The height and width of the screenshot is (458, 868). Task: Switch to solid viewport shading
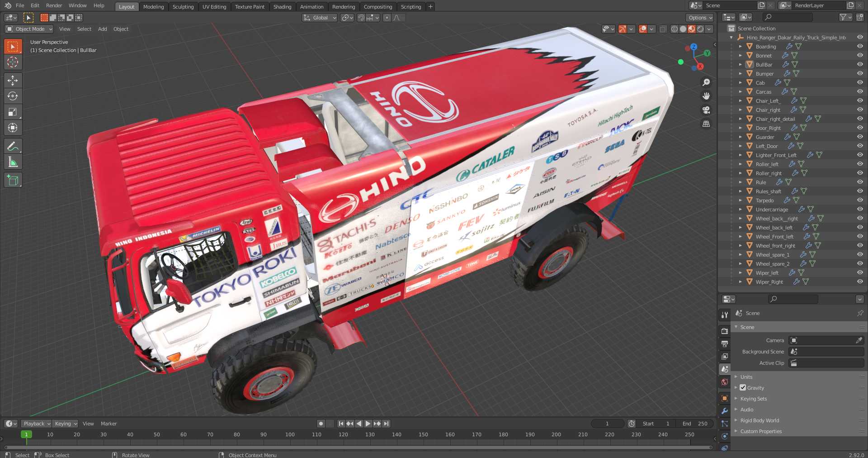[683, 29]
